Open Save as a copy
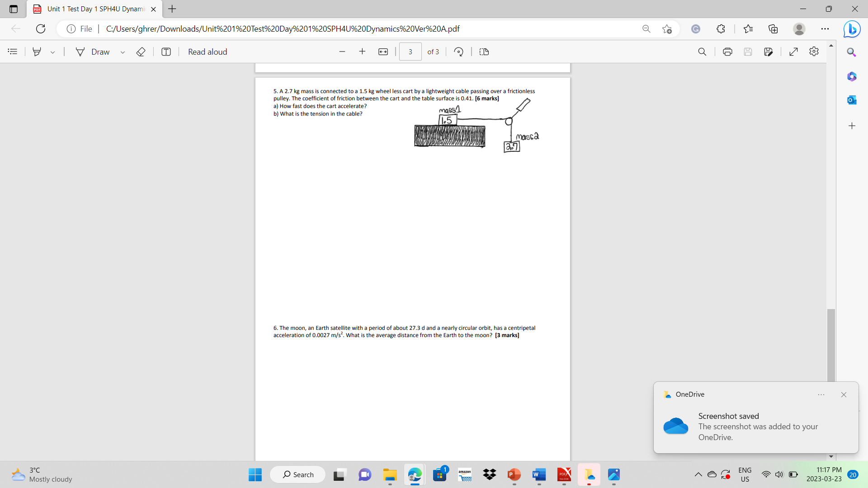This screenshot has width=868, height=488. pos(769,52)
